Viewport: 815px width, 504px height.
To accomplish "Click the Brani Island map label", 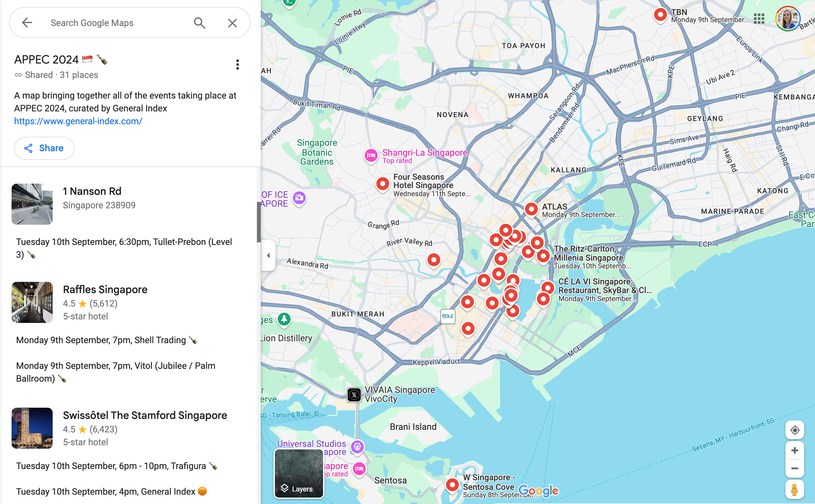I will (413, 427).
